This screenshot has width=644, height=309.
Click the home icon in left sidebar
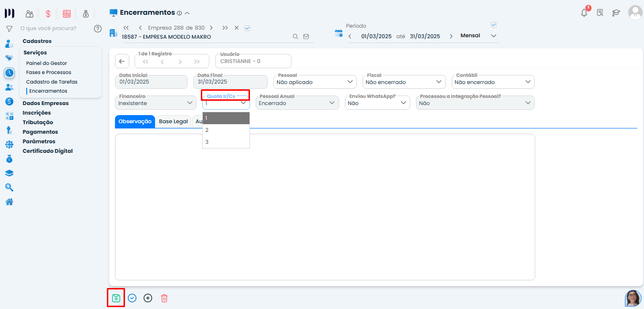pyautogui.click(x=9, y=202)
